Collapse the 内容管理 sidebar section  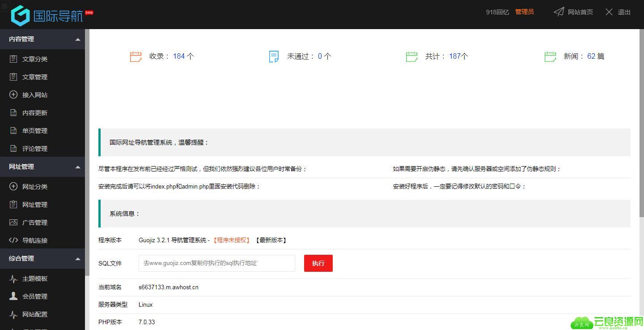point(78,39)
